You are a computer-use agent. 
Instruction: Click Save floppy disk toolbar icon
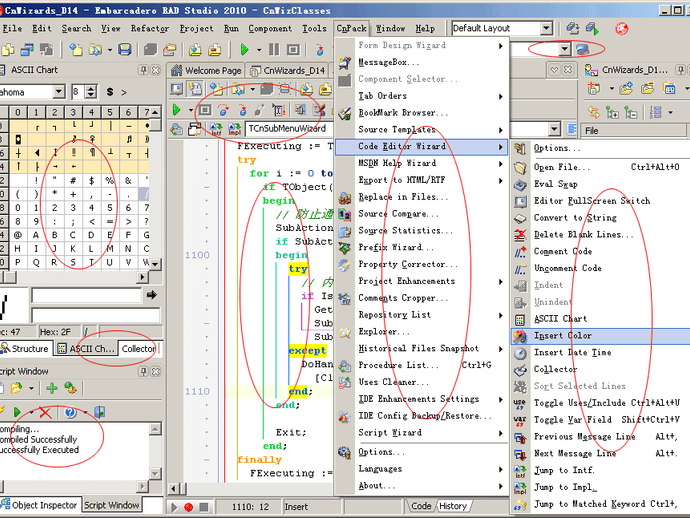pyautogui.click(x=125, y=50)
